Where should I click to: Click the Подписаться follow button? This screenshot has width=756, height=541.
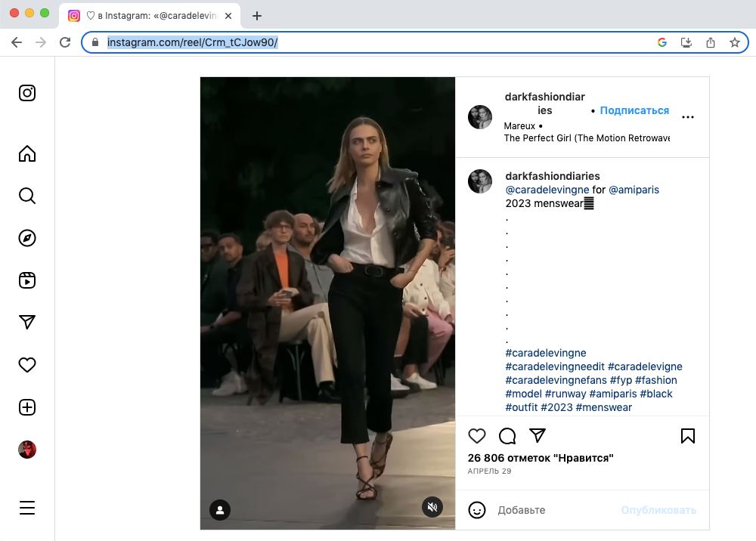click(634, 110)
